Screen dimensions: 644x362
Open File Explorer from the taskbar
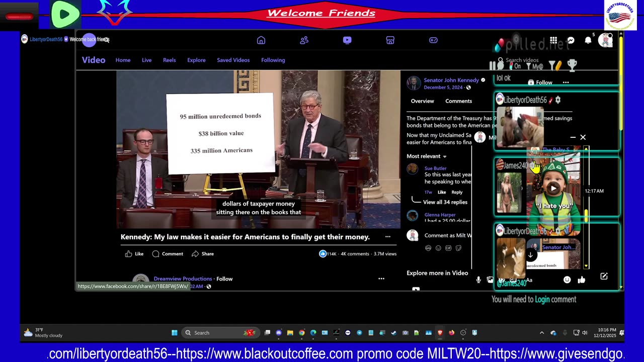point(290,333)
